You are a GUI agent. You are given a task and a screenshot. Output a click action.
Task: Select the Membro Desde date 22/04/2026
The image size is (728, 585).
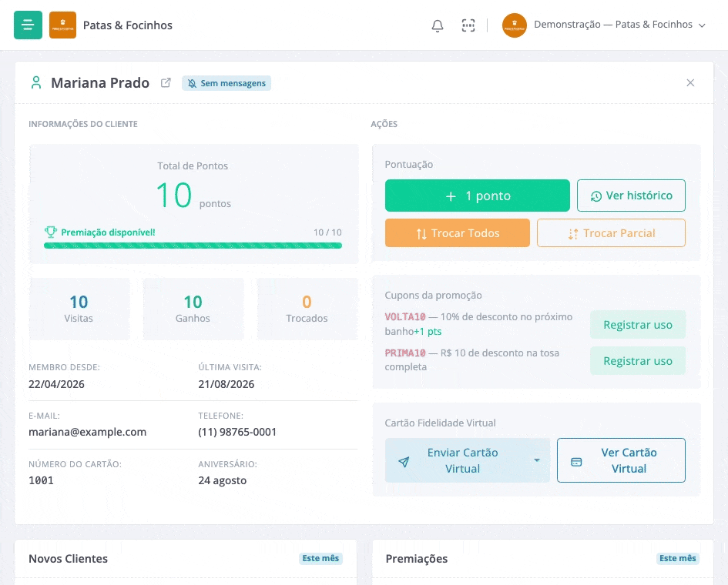pos(57,384)
